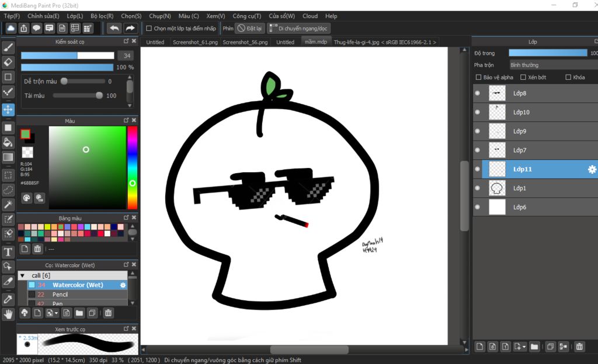Enable the Xén bớt checkbox
The image size is (598, 364).
pyautogui.click(x=523, y=78)
